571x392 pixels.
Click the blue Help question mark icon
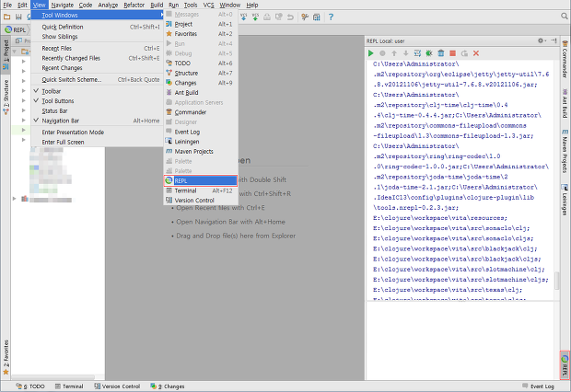(x=331, y=17)
